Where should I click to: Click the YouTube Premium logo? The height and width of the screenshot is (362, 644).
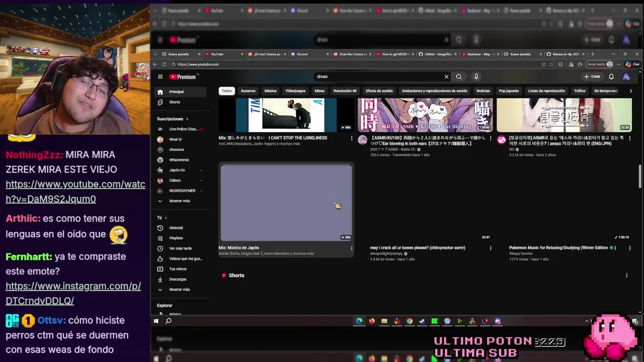tap(183, 77)
